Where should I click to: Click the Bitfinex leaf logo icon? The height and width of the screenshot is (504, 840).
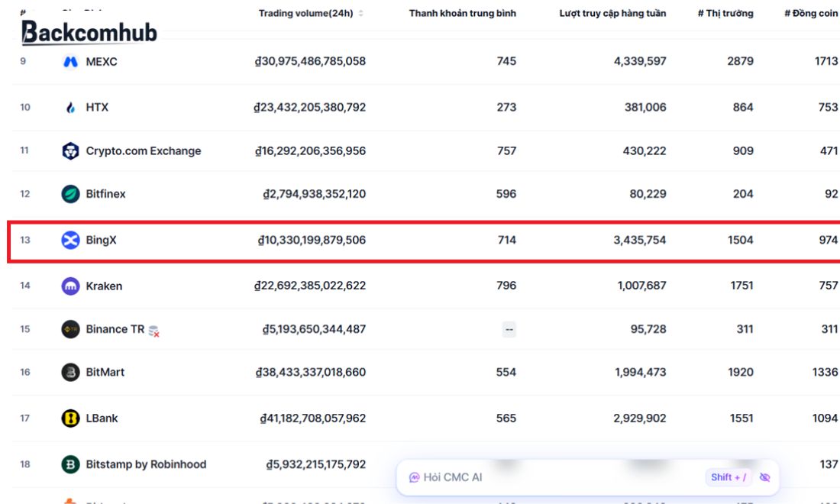[x=70, y=194]
